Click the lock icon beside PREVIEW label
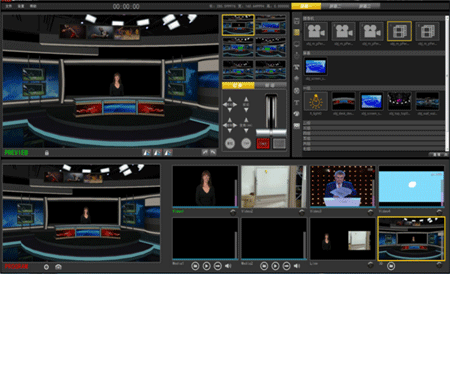 [47, 153]
